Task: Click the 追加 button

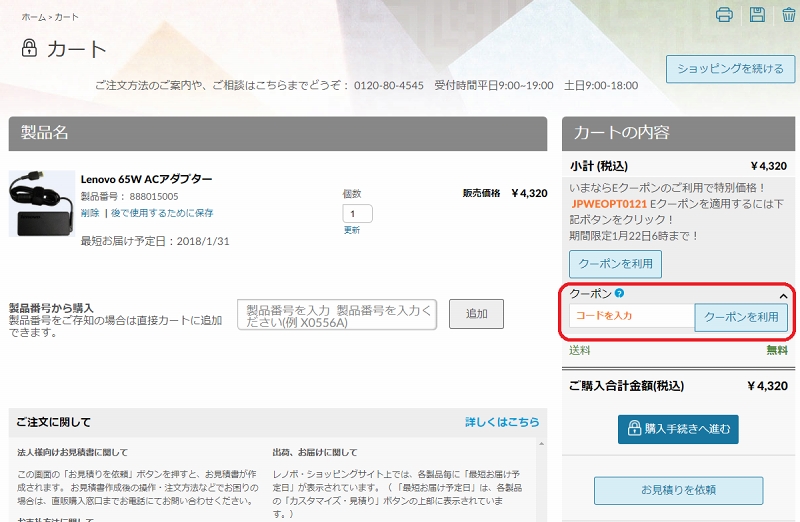Action: pos(476,314)
